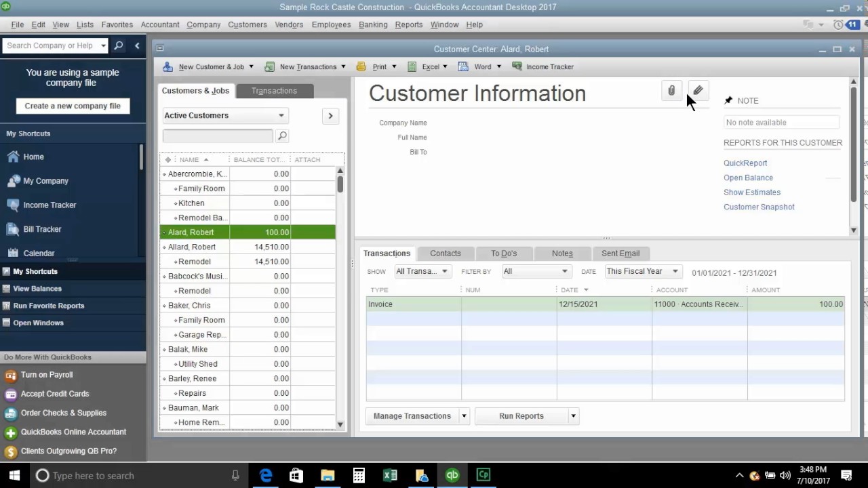This screenshot has height=488, width=868.
Task: Switch to Notes tab
Action: (562, 253)
